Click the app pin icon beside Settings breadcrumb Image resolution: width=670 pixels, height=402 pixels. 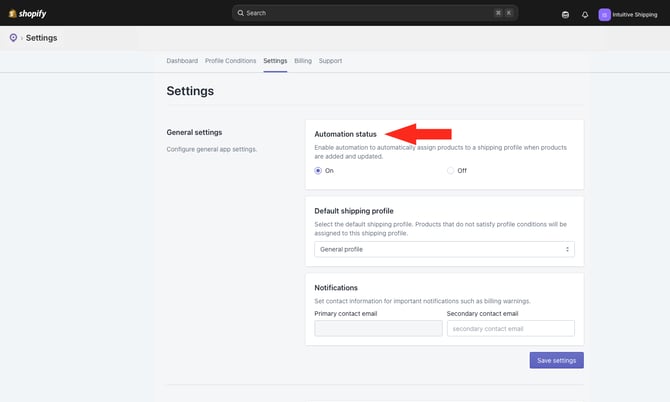pos(13,38)
